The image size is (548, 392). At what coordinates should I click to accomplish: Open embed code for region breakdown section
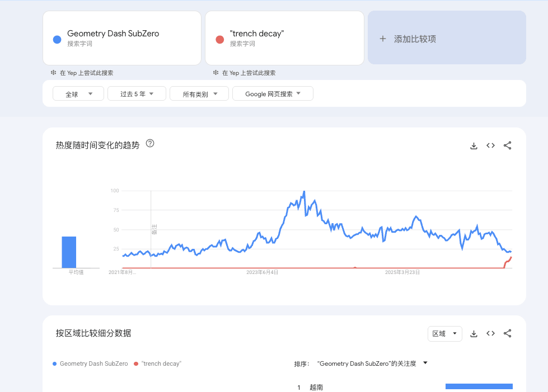click(x=490, y=333)
